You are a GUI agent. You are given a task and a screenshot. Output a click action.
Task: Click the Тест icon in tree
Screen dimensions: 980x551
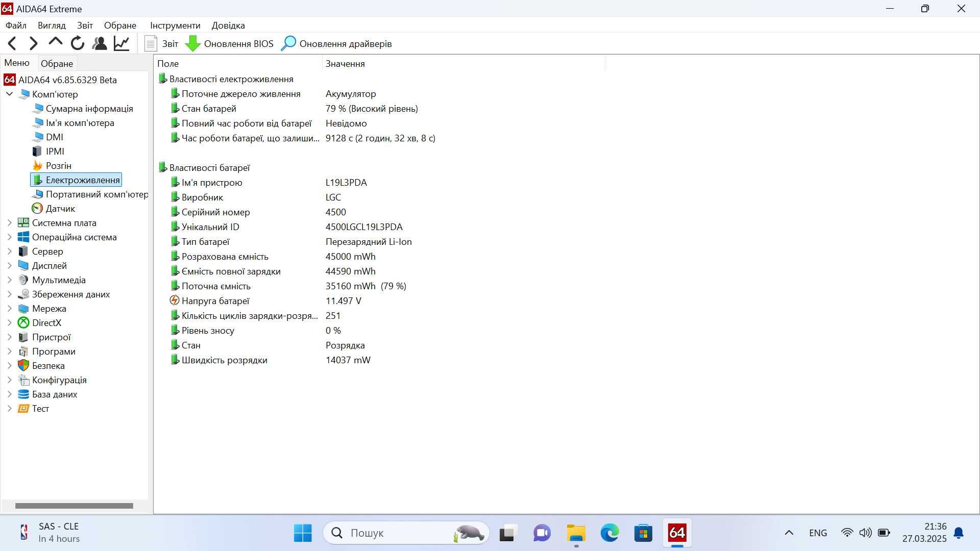(x=23, y=408)
